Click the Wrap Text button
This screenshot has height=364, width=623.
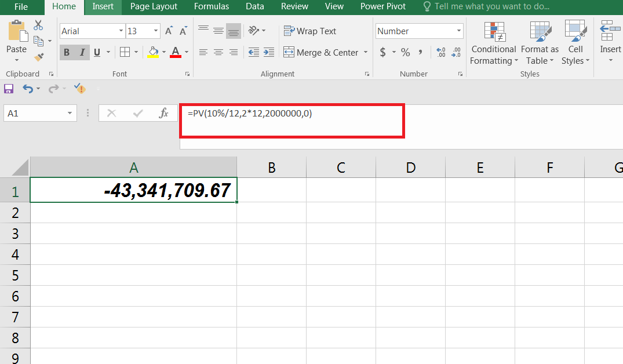point(310,31)
